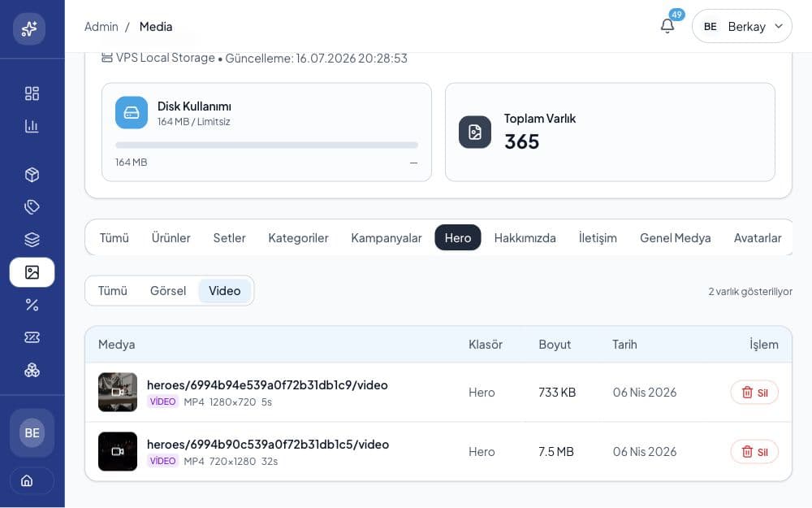
Task: Delete the 733 KB hero video
Action: [754, 393]
